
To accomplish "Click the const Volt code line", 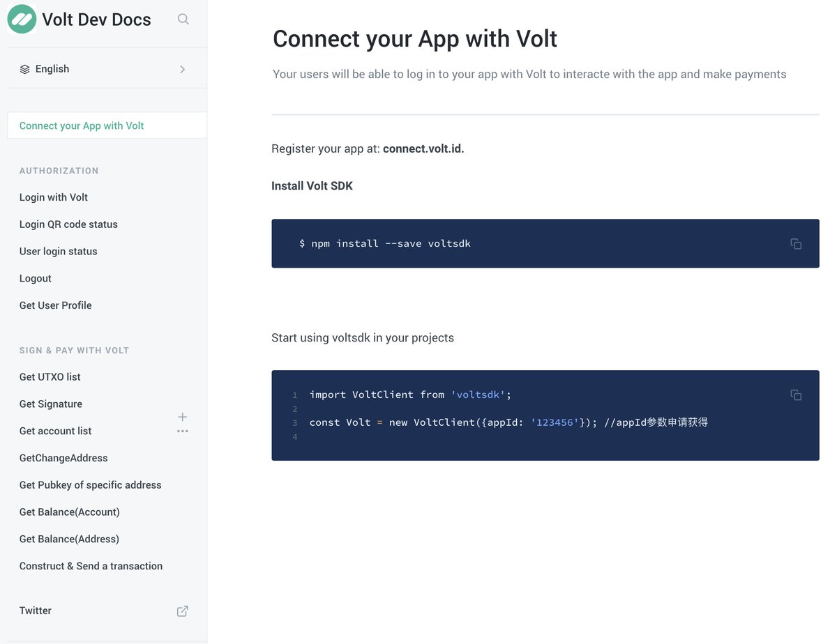I will [x=509, y=422].
